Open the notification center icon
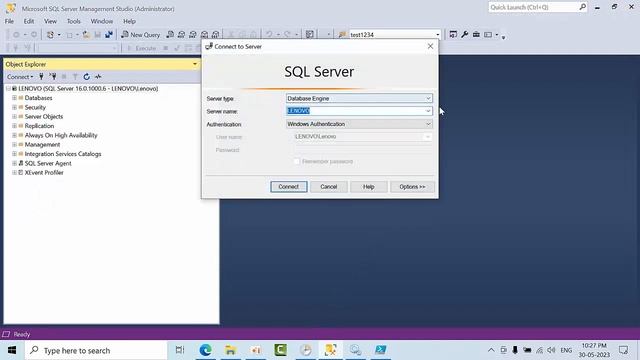 pyautogui.click(x=623, y=350)
